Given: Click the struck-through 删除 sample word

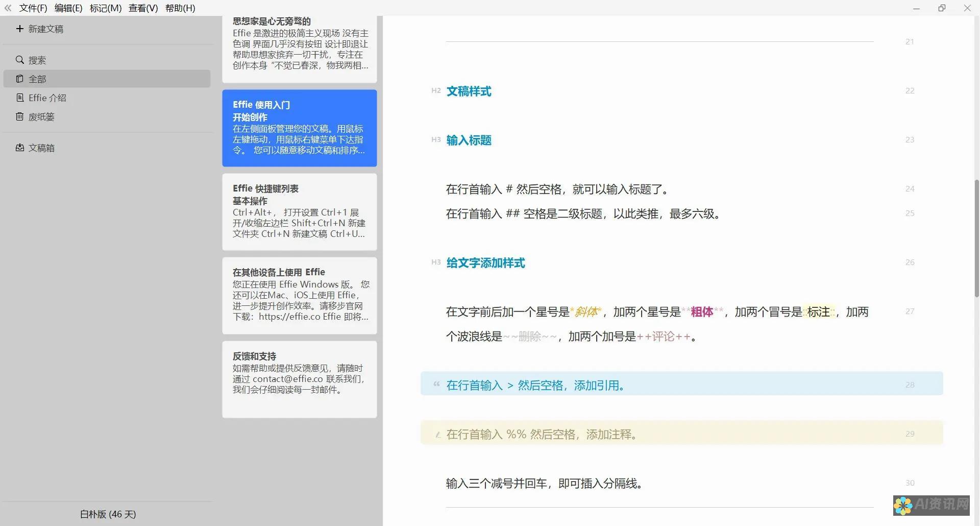Looking at the screenshot, I should point(529,337).
